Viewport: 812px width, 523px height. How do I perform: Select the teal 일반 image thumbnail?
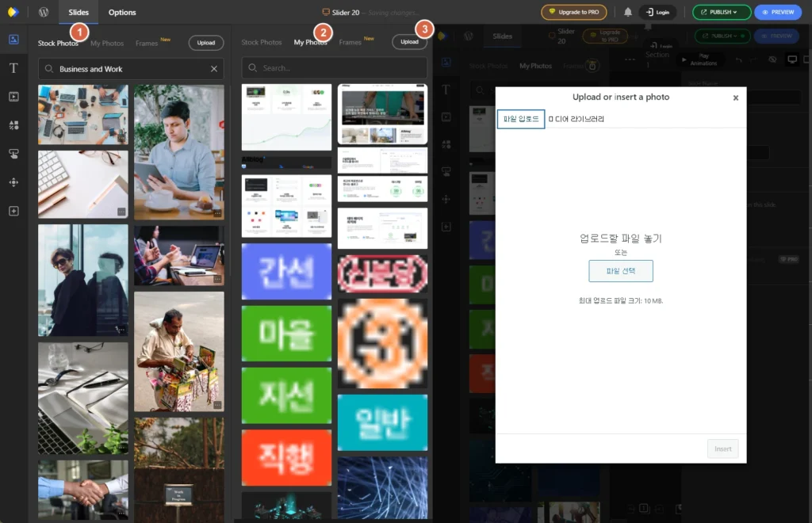[383, 422]
